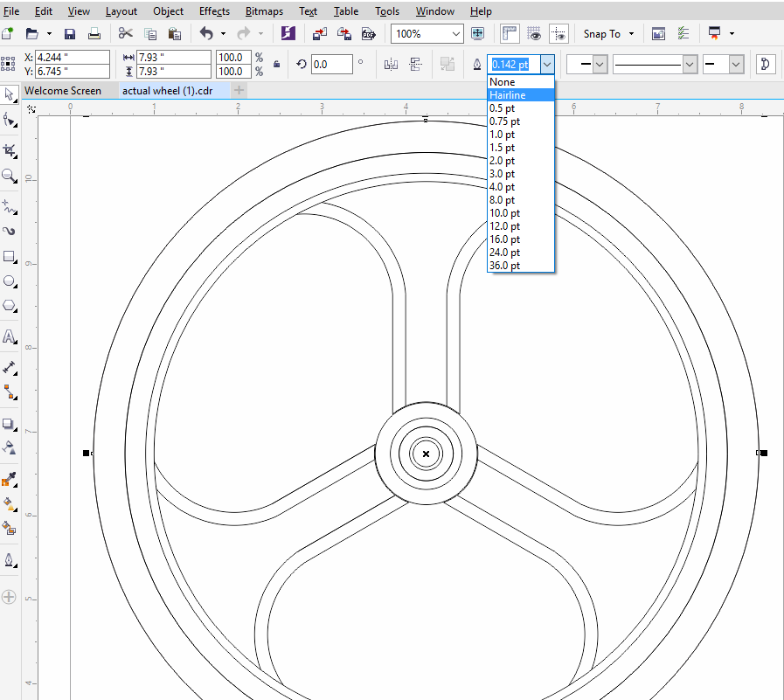784x700 pixels.
Task: Open the Outline Pen tool in toolbox
Action: tap(9, 560)
